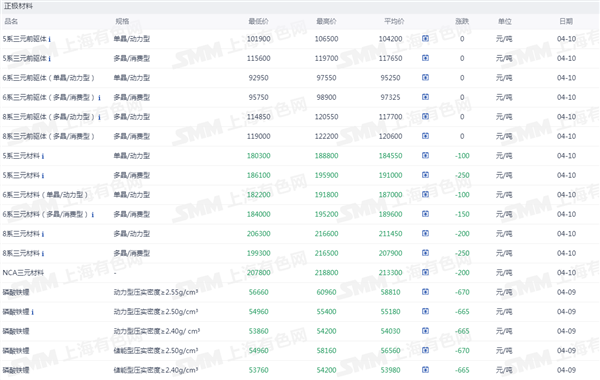Click 6系三元材料（单晶/动力型）product name

45,195
